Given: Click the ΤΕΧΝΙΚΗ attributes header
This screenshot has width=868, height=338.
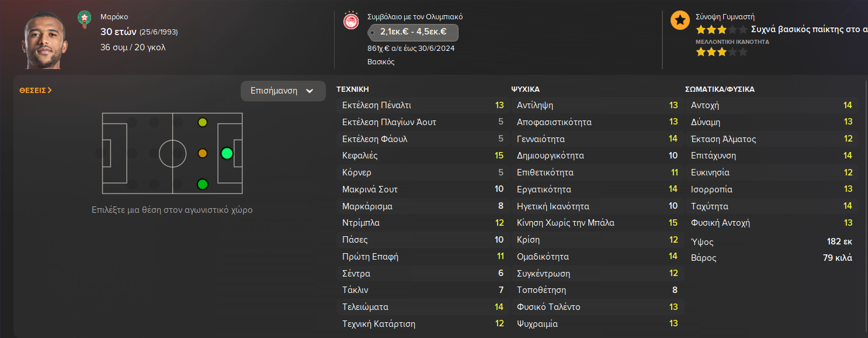Looking at the screenshot, I should point(352,89).
